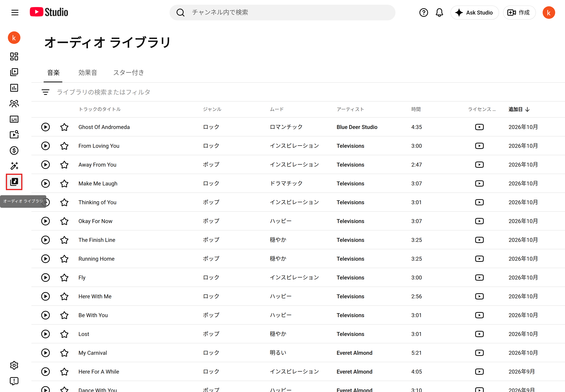Click the YouTube Studio logo
The width and height of the screenshot is (565, 392).
click(49, 12)
